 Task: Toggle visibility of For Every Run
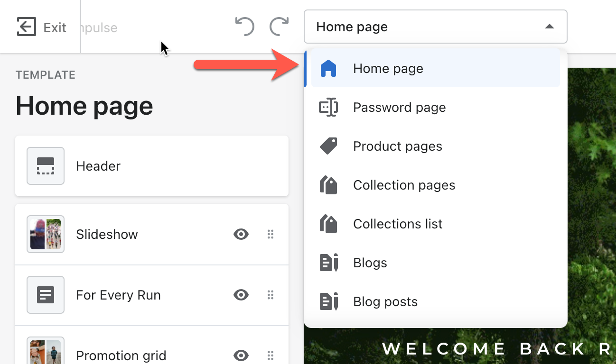241,295
